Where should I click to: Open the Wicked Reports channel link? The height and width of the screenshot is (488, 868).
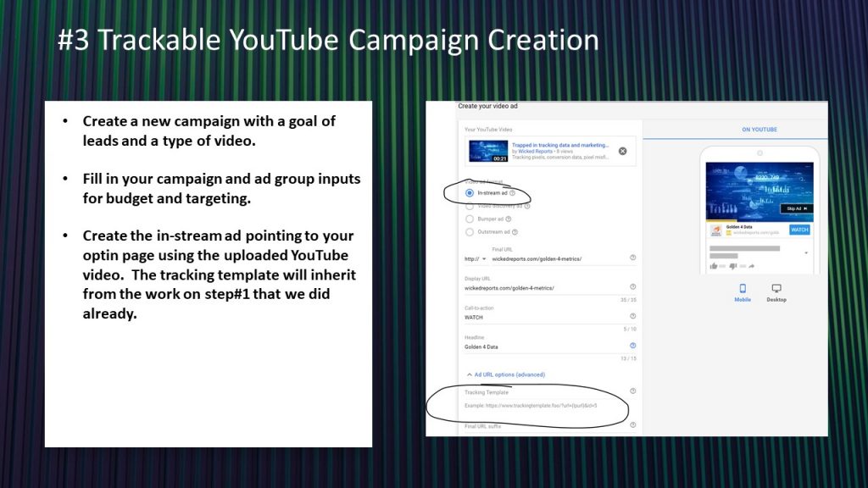click(536, 151)
